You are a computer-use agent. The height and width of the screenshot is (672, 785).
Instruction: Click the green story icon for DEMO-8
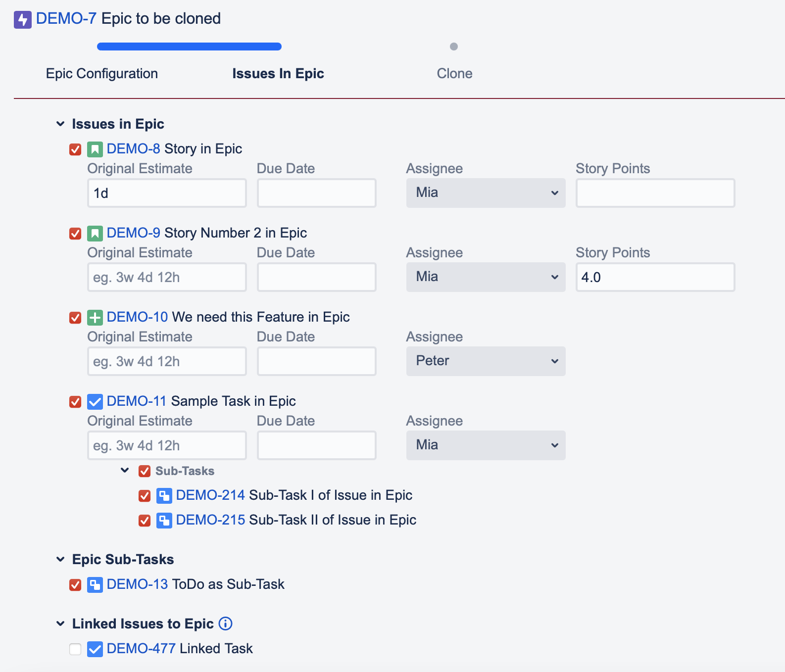click(x=95, y=149)
